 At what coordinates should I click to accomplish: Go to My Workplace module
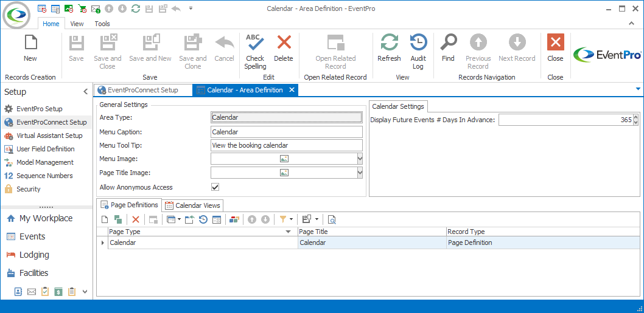click(x=46, y=218)
